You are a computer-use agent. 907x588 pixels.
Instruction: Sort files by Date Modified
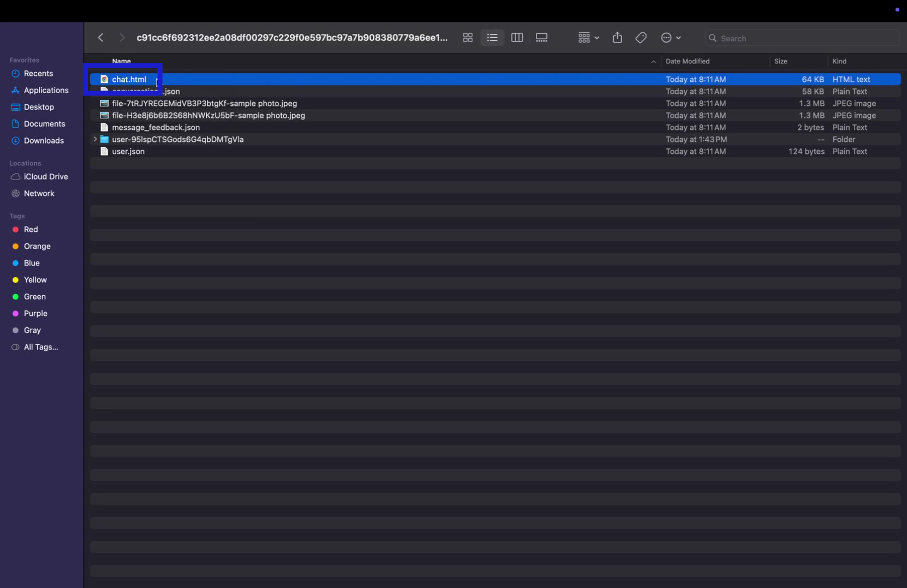click(688, 61)
